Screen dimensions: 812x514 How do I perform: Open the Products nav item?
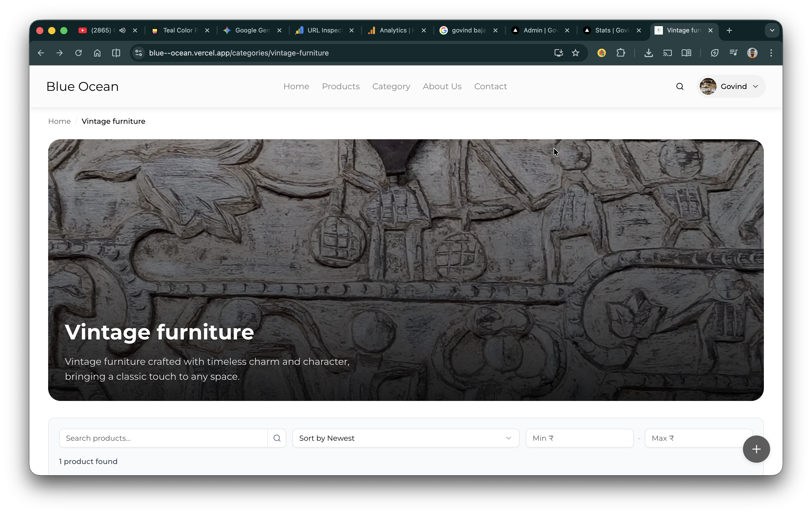(341, 87)
